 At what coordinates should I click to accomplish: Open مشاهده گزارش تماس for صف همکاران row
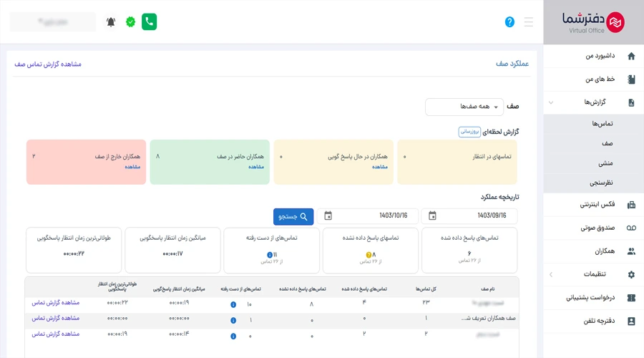pyautogui.click(x=55, y=318)
